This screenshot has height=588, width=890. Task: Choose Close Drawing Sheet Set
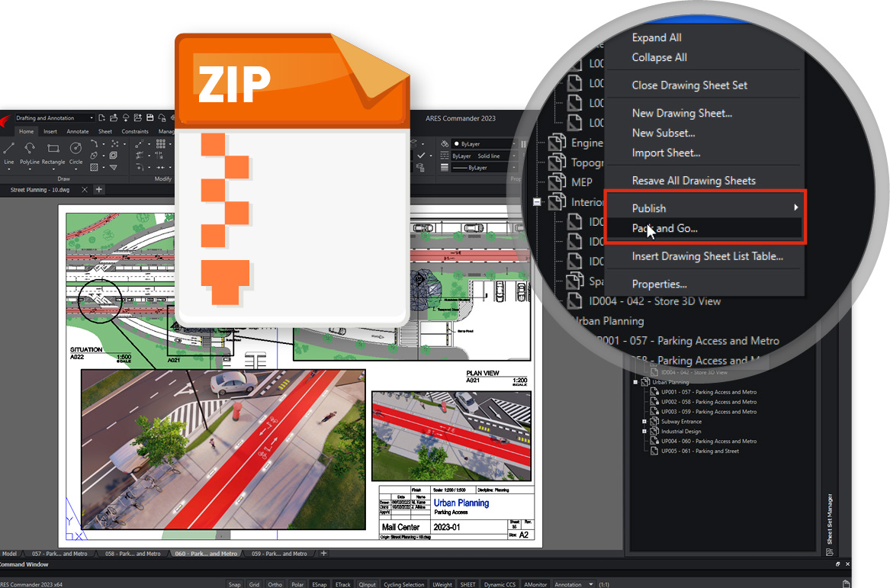click(x=689, y=85)
